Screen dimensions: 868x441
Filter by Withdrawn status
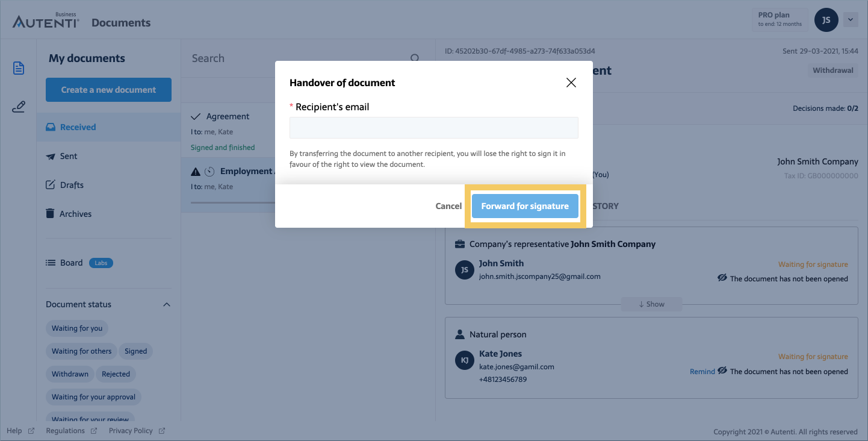coord(70,374)
